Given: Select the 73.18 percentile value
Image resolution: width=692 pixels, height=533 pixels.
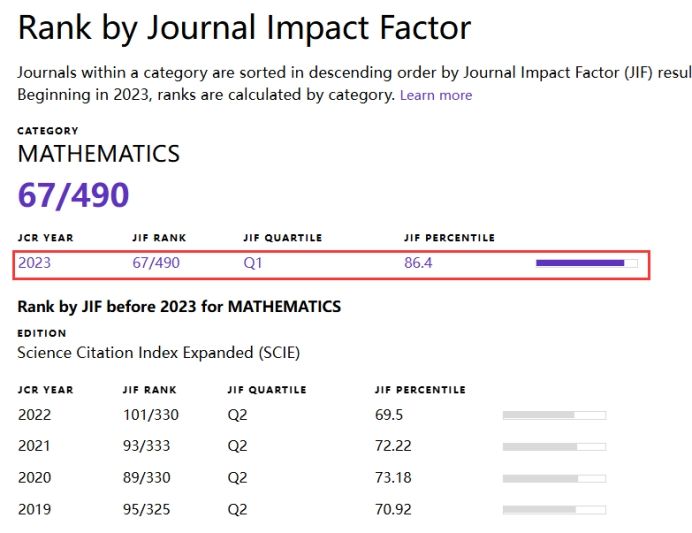Looking at the screenshot, I should 394,478.
